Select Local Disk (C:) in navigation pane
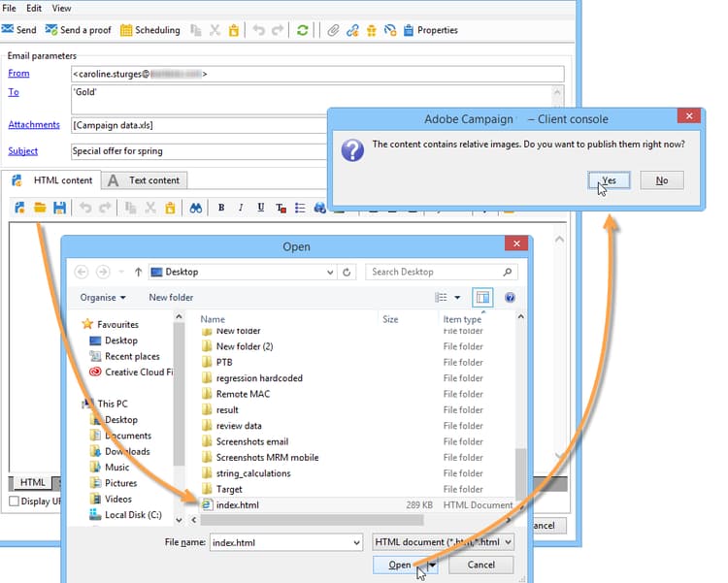 pyautogui.click(x=126, y=515)
